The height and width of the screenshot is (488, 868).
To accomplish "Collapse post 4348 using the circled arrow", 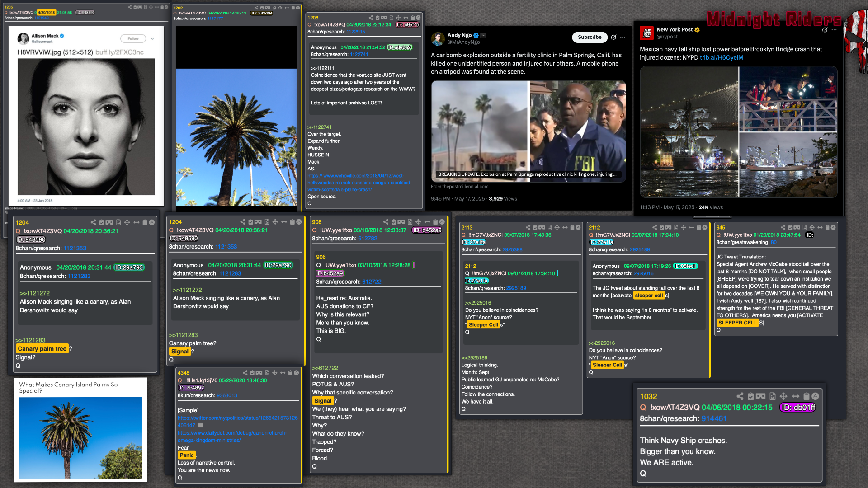I will (x=297, y=373).
